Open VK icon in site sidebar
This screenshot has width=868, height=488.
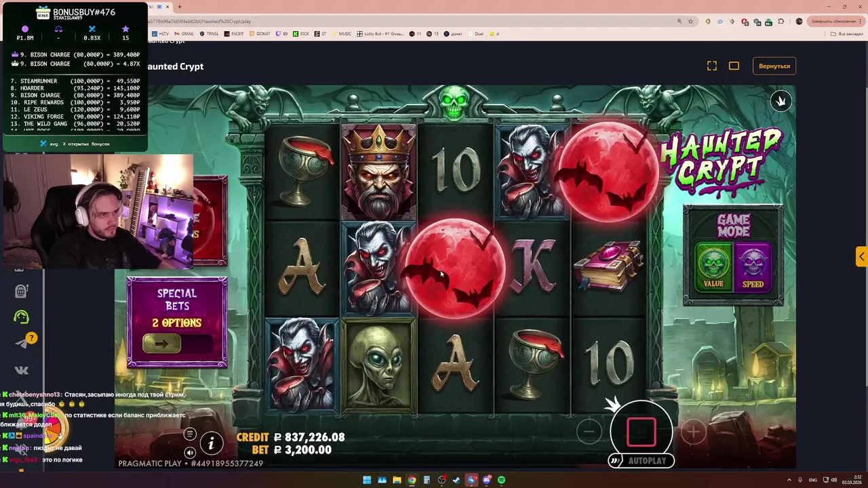click(21, 370)
